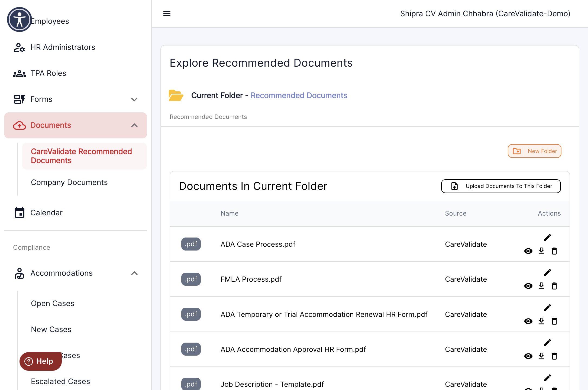The height and width of the screenshot is (390, 588).
Task: Preview ADA Accommodation Approval HR Form.pdf
Action: (x=528, y=356)
